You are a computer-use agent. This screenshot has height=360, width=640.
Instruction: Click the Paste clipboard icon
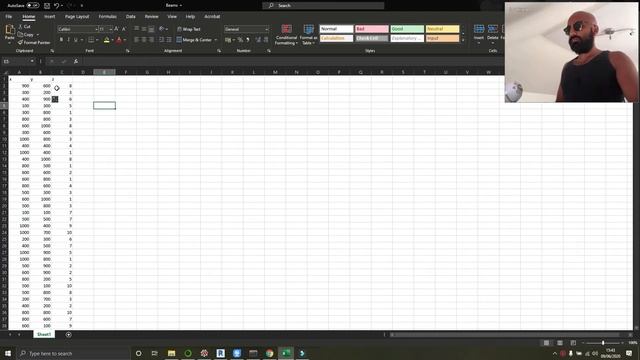pos(9,30)
